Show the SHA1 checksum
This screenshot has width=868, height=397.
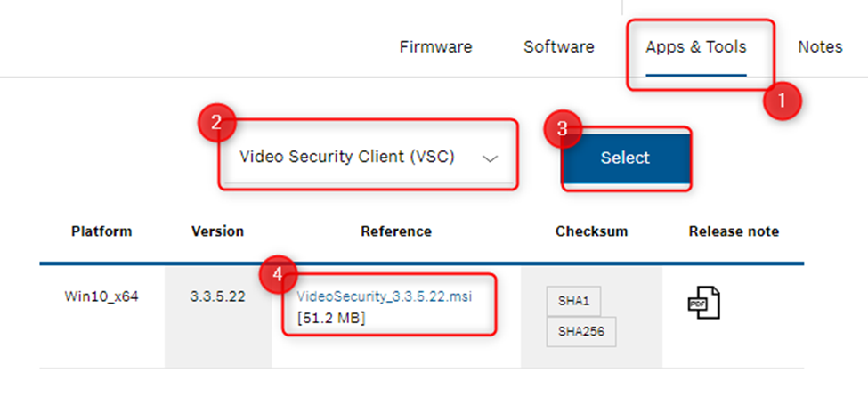[x=573, y=302]
